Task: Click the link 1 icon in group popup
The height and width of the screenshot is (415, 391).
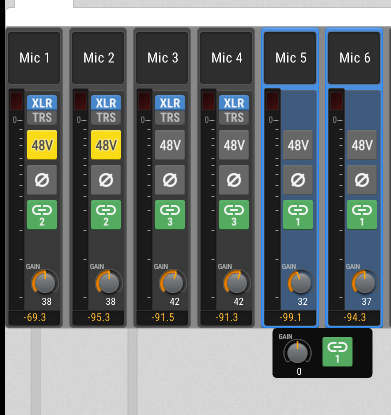Action: (337, 352)
